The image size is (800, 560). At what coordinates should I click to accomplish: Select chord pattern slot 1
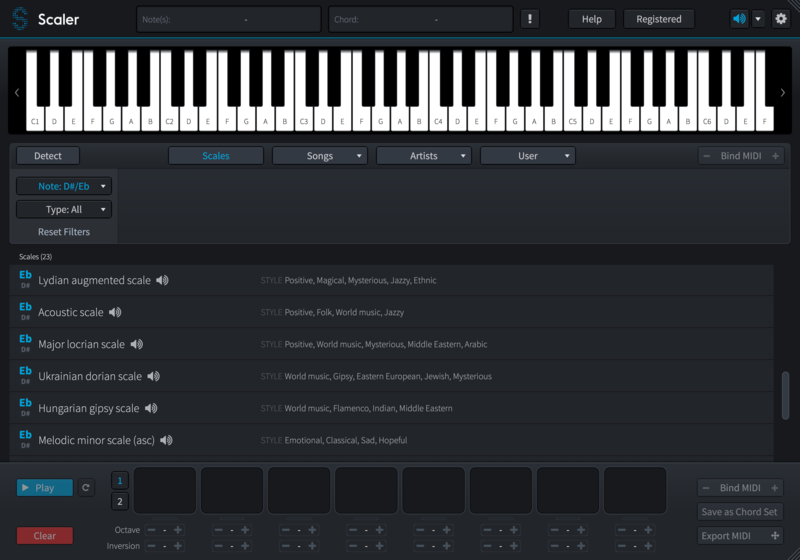coord(120,480)
